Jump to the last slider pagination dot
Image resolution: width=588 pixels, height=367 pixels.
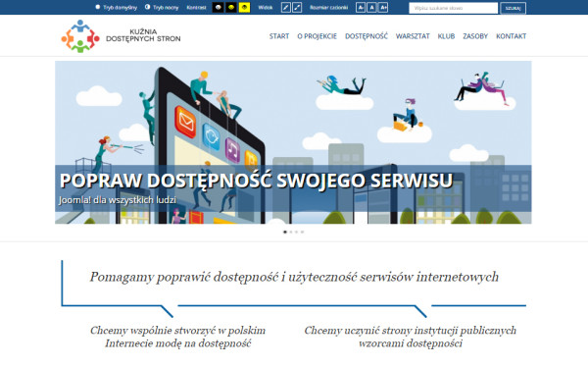point(302,233)
